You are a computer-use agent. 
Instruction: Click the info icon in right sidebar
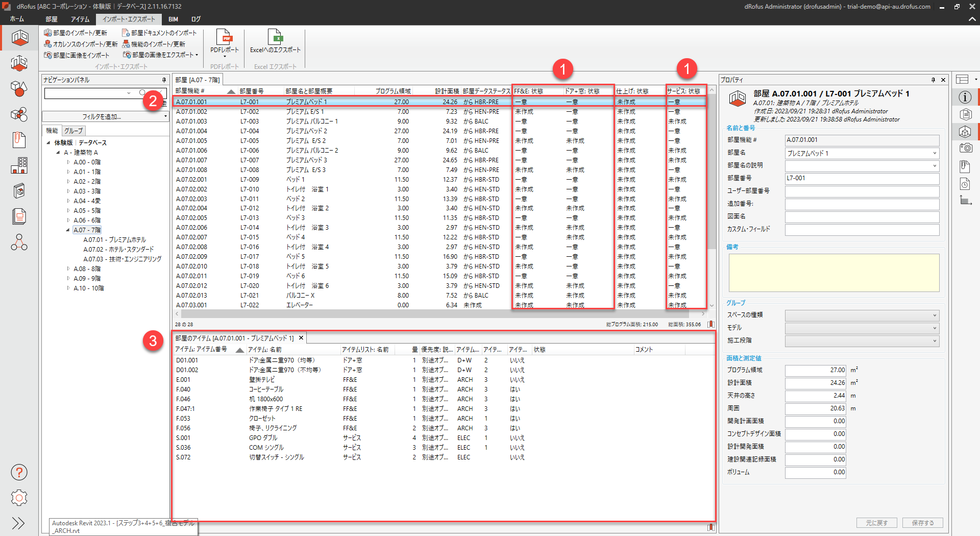pyautogui.click(x=965, y=97)
